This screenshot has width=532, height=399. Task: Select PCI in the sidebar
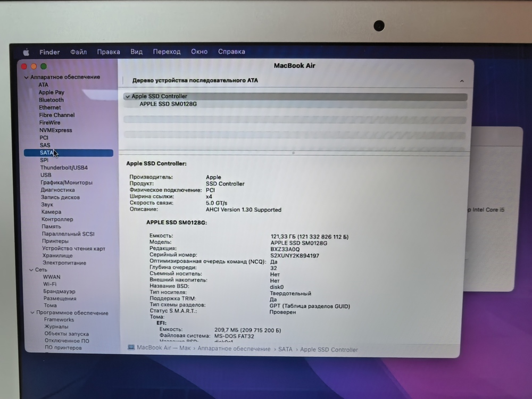tap(44, 137)
